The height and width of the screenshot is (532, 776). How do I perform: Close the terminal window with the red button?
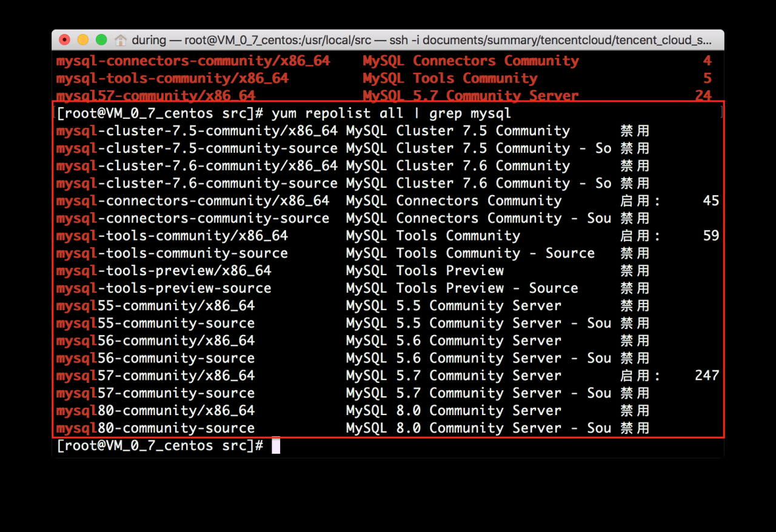[x=65, y=40]
